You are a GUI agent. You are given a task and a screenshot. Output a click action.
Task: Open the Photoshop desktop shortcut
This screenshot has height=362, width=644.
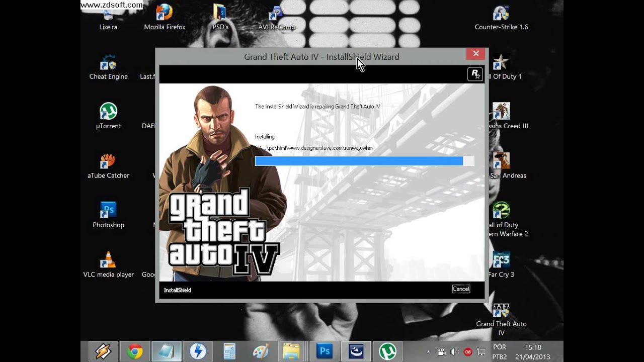click(108, 215)
